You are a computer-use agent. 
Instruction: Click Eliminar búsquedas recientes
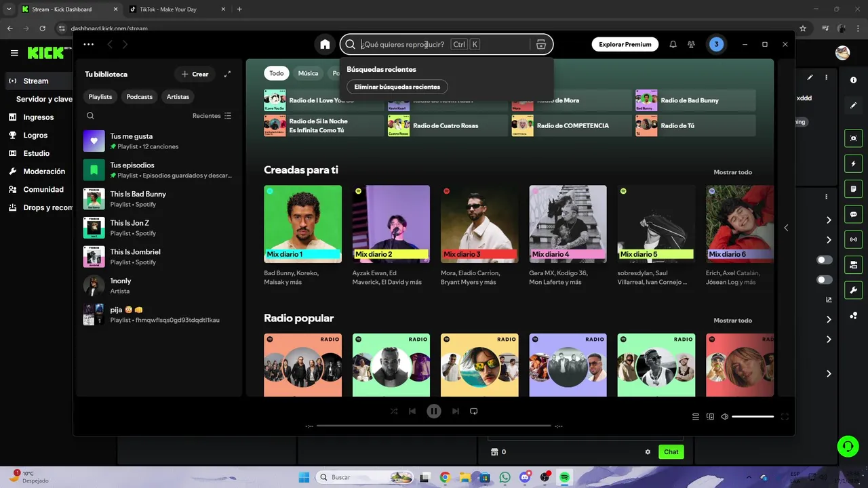coord(397,87)
